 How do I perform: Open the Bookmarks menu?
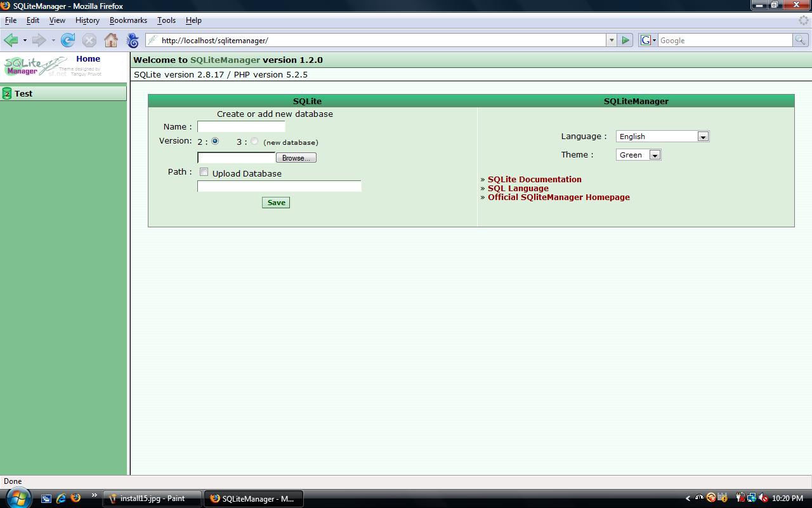tap(128, 20)
